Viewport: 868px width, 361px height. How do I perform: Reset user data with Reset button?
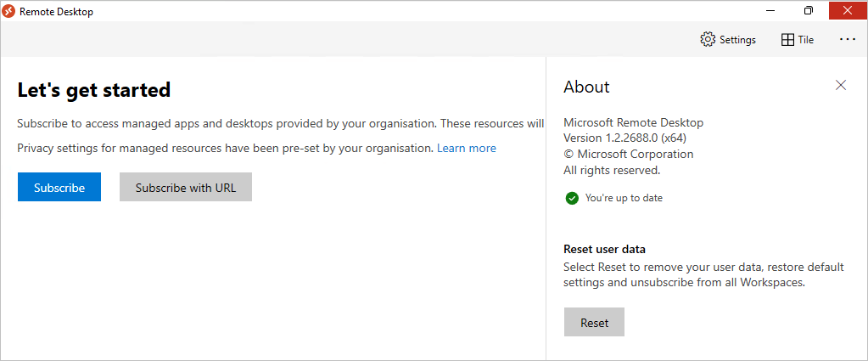pyautogui.click(x=594, y=322)
